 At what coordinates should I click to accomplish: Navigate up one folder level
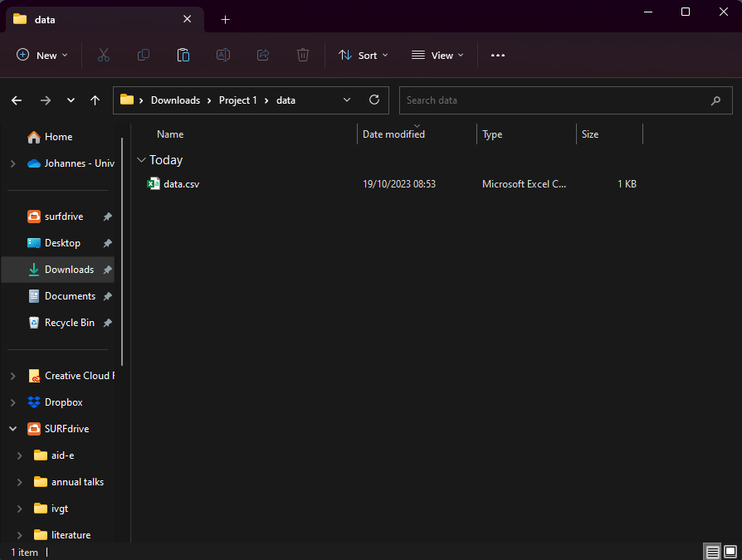coord(95,100)
